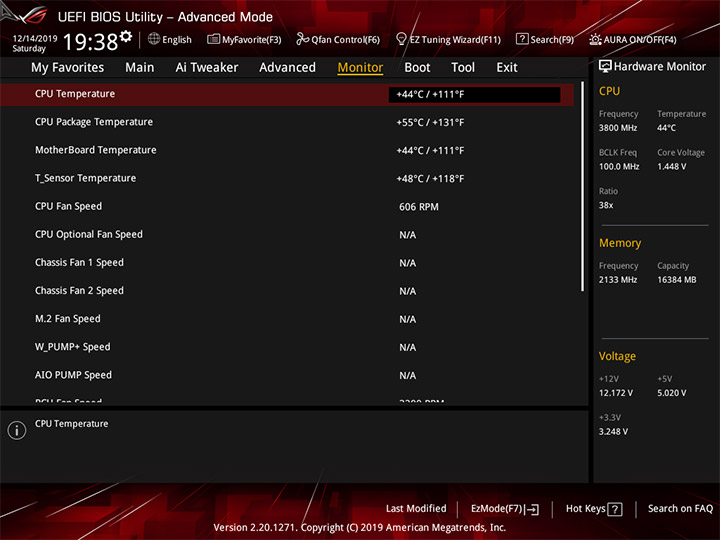Select the CPU Temperature value field
This screenshot has height=540, width=720.
click(x=474, y=95)
